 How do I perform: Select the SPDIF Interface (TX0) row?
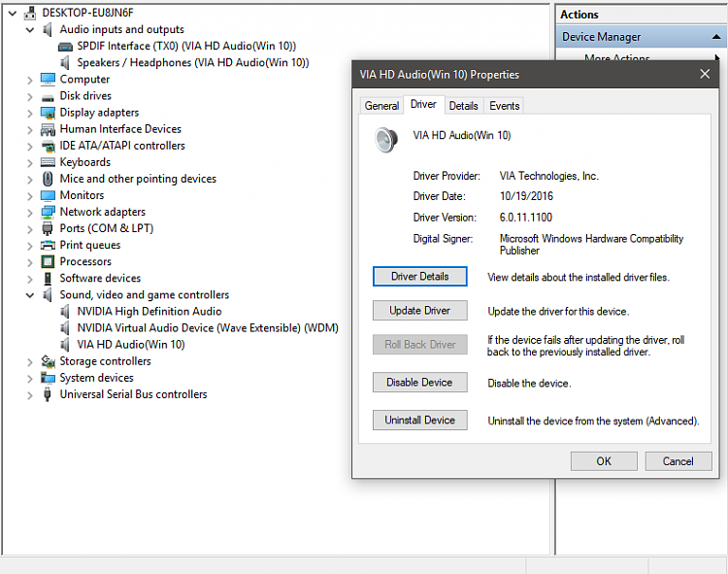[x=186, y=47]
